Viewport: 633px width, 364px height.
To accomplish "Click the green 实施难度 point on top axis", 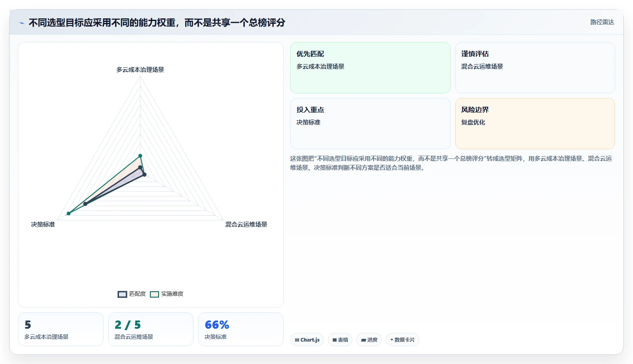I will [140, 156].
